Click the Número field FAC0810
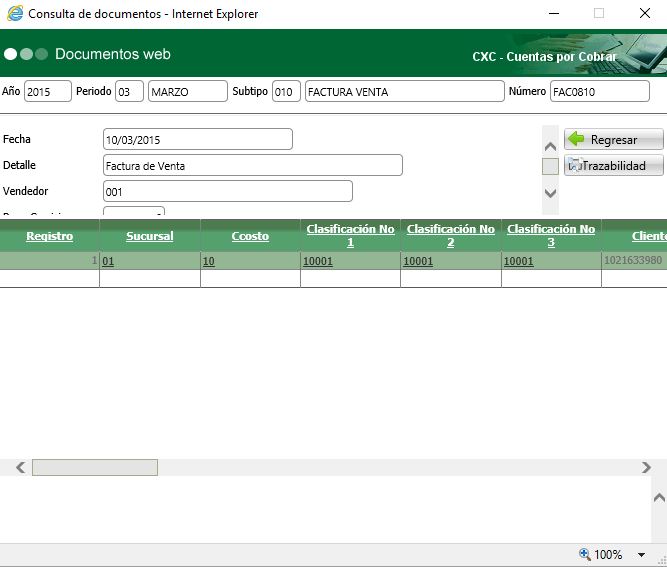The width and height of the screenshot is (667, 567). coord(600,91)
